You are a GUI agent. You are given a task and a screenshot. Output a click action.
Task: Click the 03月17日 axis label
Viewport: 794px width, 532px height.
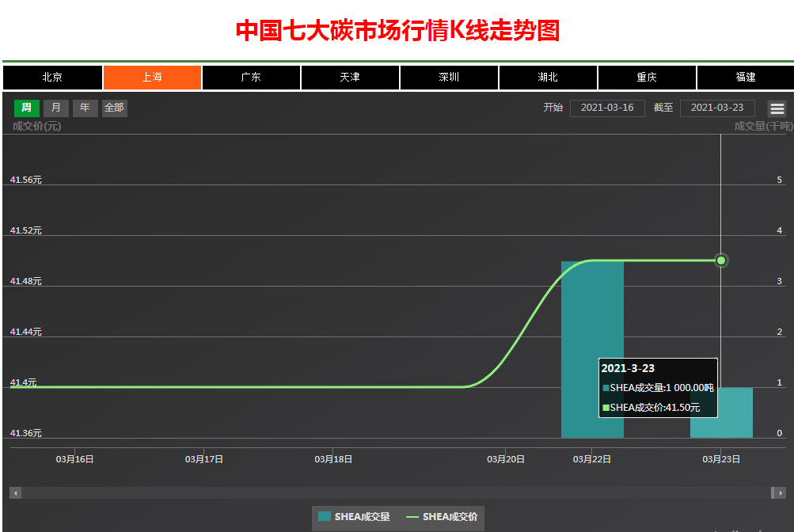coord(204,459)
